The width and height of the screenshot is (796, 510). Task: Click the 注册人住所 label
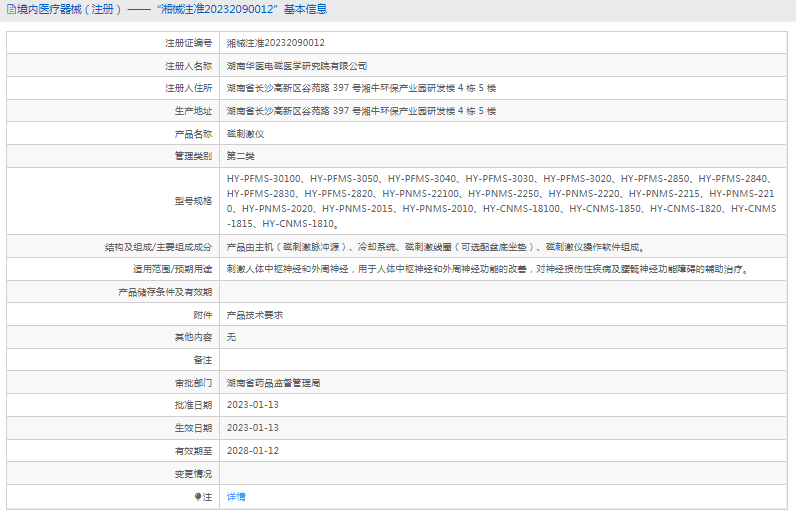[x=189, y=88]
